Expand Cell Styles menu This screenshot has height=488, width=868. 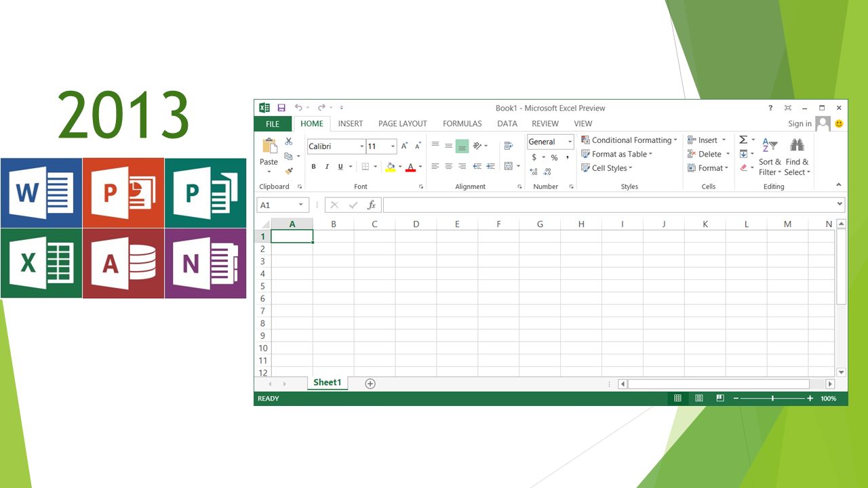(x=606, y=168)
